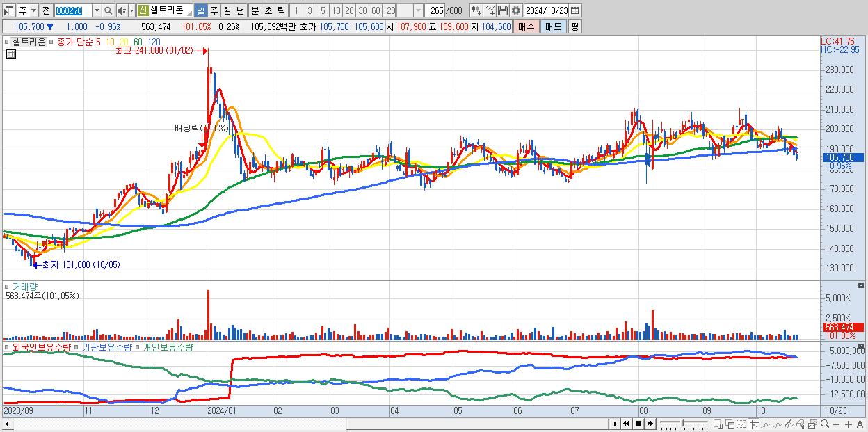Click the 매수 (buy) button
The width and height of the screenshot is (868, 432).
526,26
